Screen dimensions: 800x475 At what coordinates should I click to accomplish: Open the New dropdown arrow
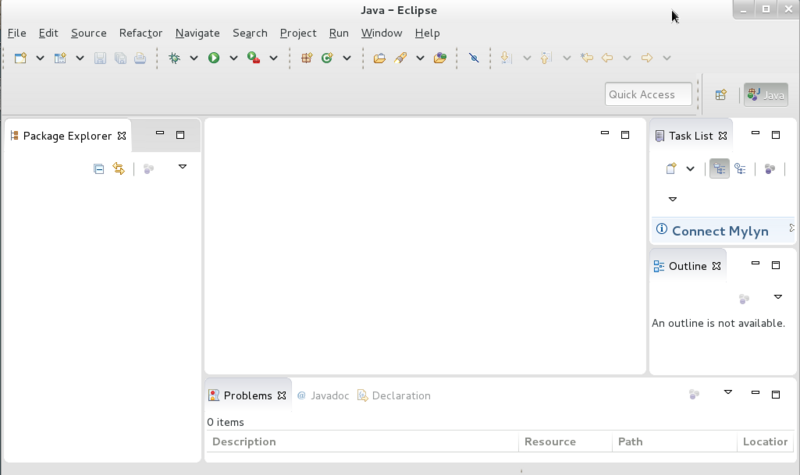pyautogui.click(x=40, y=58)
